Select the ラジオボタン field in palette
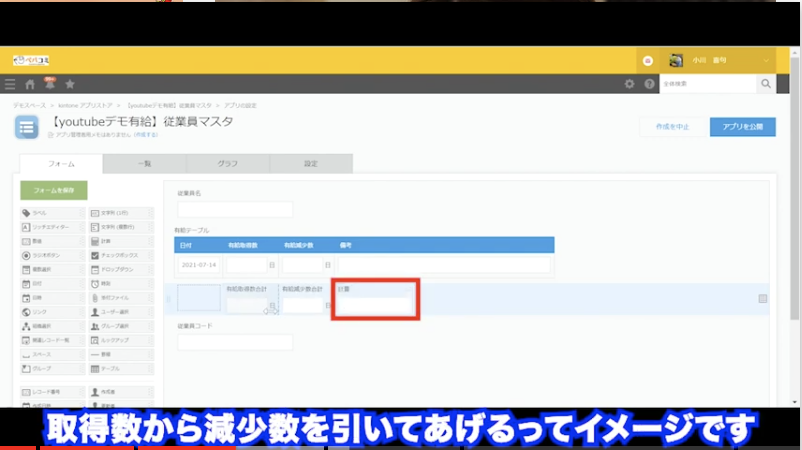The image size is (802, 450). pyautogui.click(x=52, y=255)
